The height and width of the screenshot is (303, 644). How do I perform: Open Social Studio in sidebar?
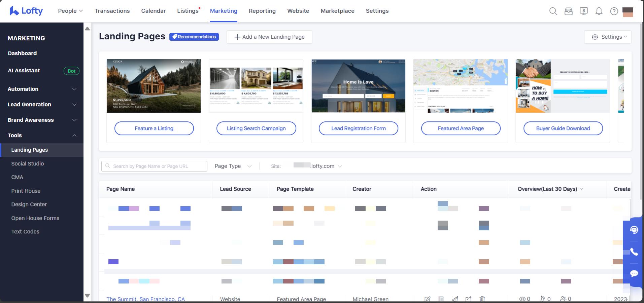click(x=28, y=164)
